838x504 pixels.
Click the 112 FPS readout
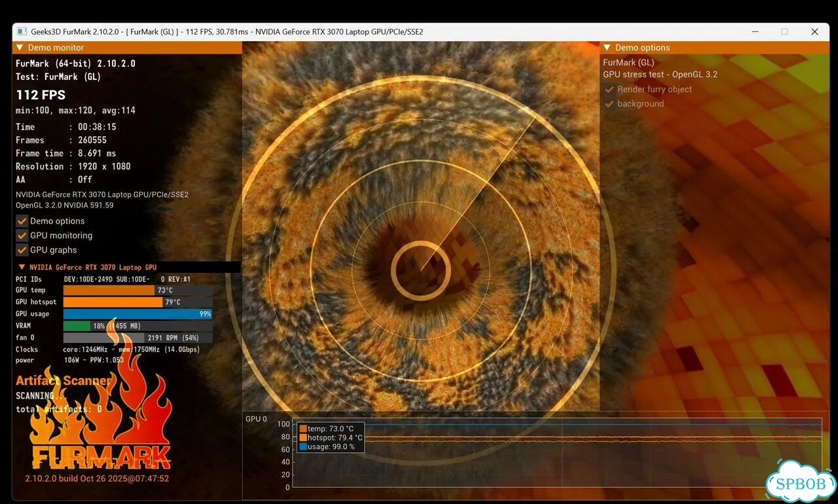click(x=41, y=95)
